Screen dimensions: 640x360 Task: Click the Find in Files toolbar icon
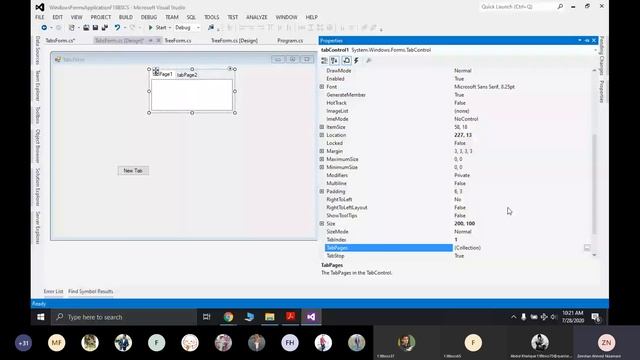point(211,27)
